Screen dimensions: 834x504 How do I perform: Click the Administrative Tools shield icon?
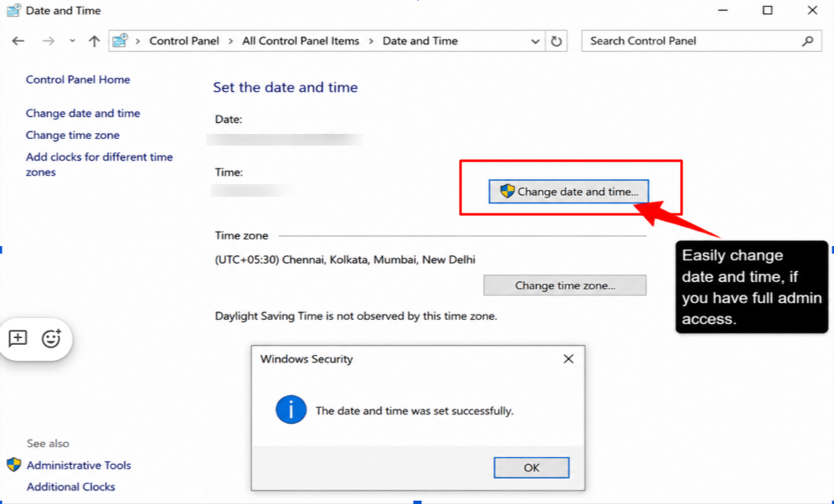(x=14, y=465)
